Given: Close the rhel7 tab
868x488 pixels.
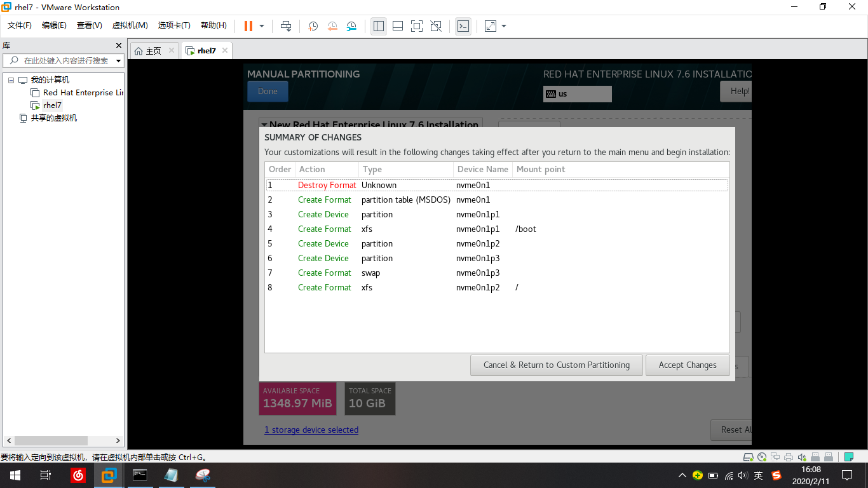Looking at the screenshot, I should click(224, 51).
